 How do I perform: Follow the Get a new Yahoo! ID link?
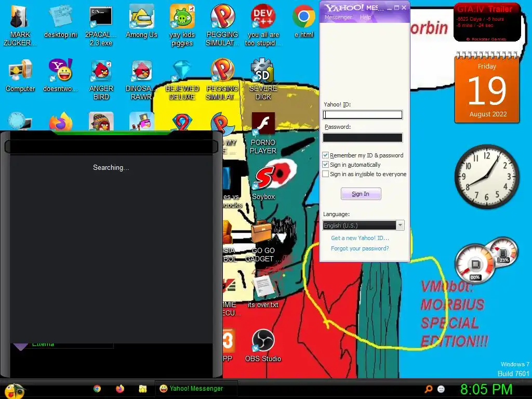360,238
